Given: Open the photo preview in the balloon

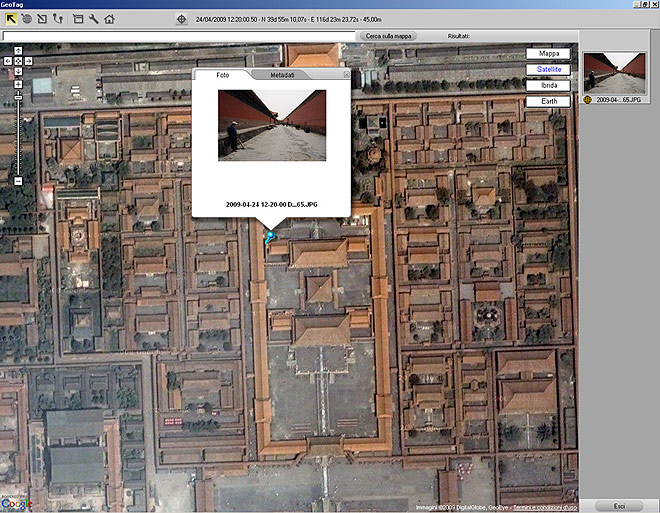Looking at the screenshot, I should 272,125.
